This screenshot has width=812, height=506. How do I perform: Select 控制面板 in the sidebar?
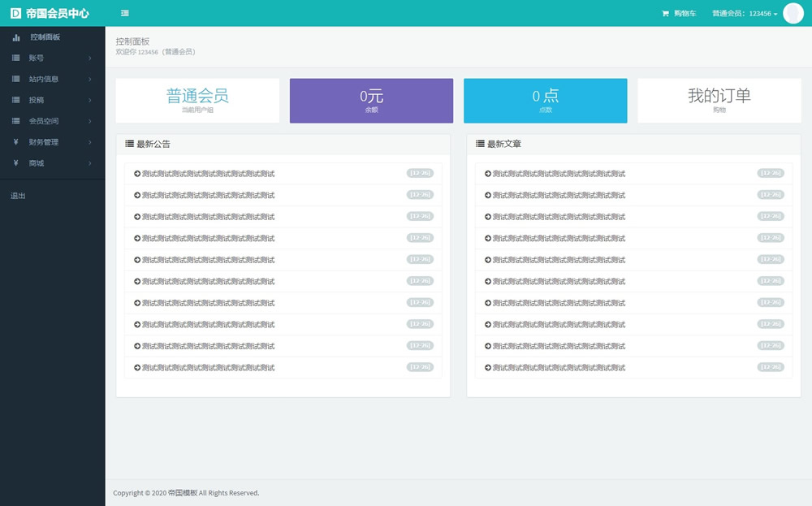tap(45, 37)
